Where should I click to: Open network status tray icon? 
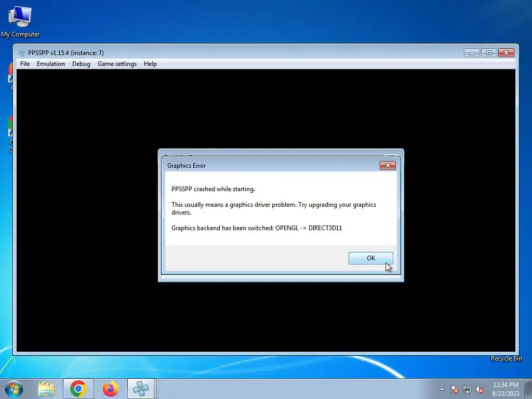(467, 389)
